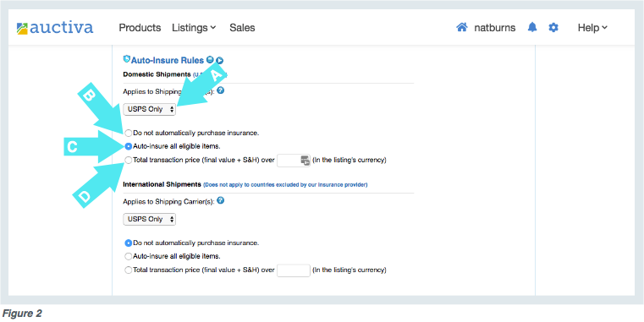644x322 pixels.
Task: Open the home icon beside natburns
Action: 462,28
